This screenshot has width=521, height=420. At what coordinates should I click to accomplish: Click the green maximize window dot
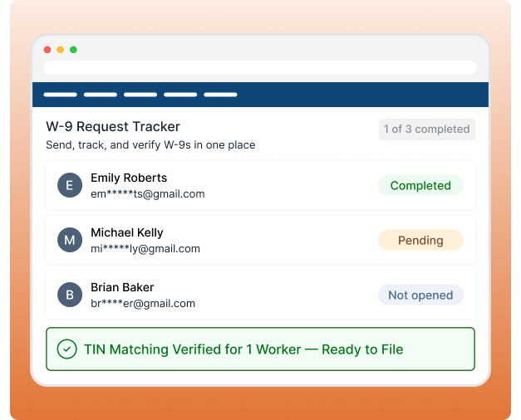73,50
